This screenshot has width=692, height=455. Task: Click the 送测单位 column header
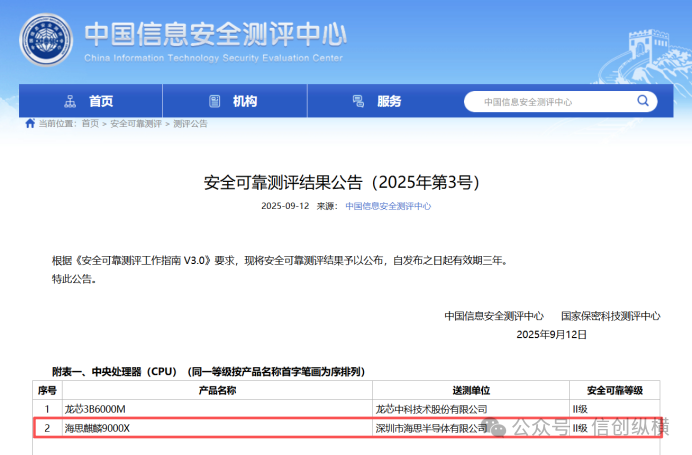[x=471, y=390]
